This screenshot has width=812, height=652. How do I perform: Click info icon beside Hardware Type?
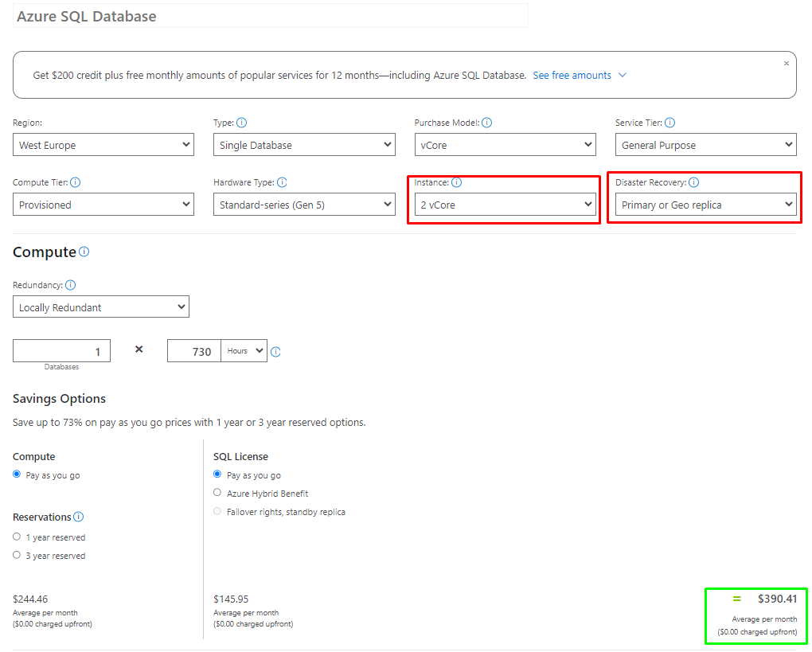coord(282,182)
